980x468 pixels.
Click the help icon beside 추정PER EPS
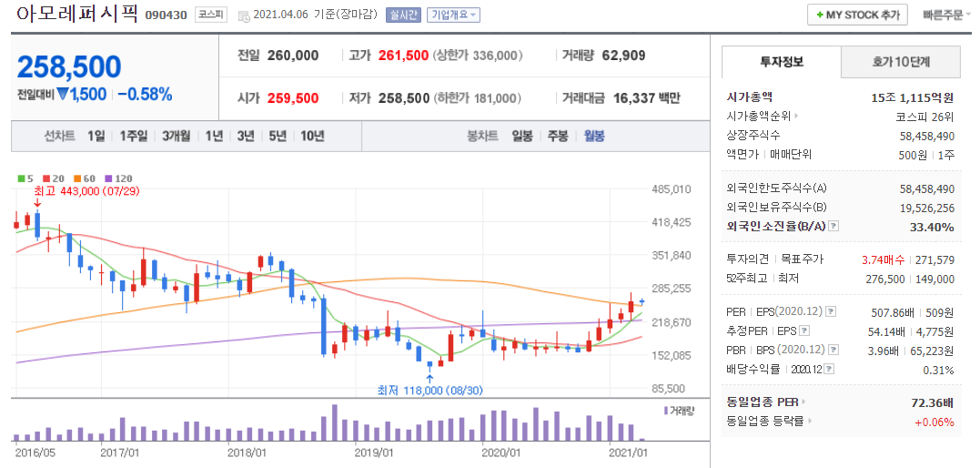(804, 331)
